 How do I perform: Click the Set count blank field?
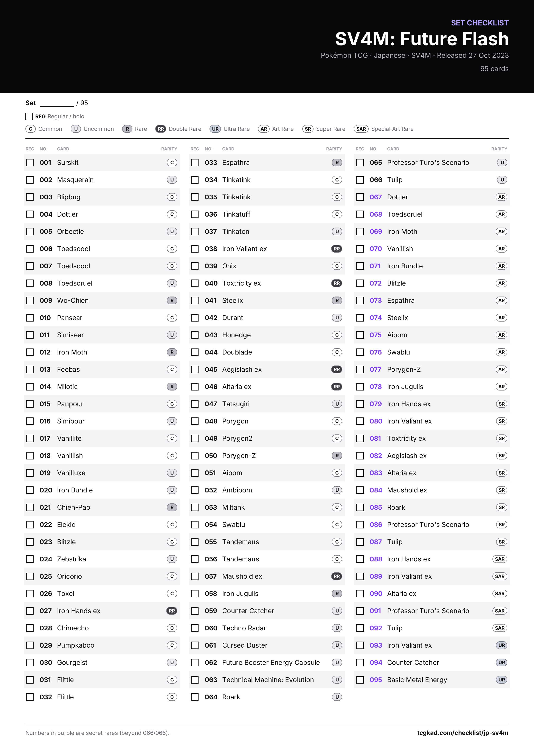coord(57,103)
